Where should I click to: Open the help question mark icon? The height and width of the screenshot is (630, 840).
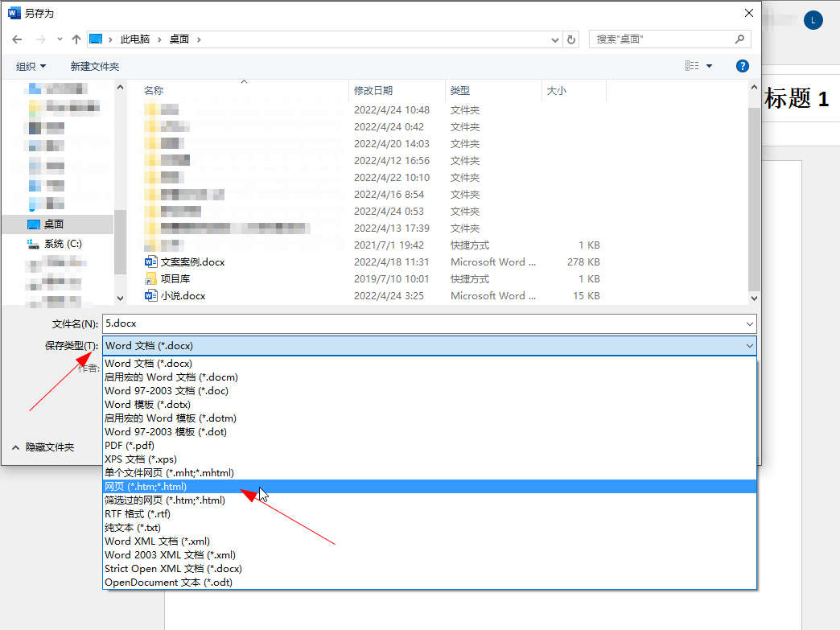[742, 66]
